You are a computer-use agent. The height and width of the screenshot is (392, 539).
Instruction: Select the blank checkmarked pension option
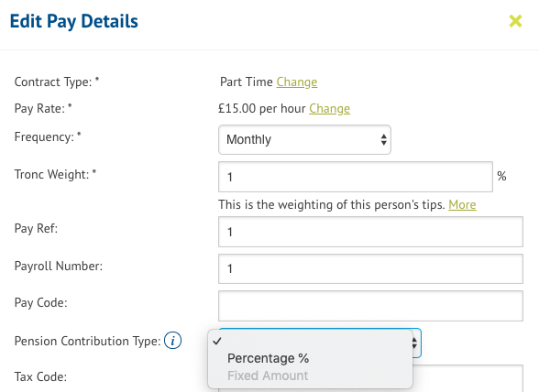pos(310,341)
